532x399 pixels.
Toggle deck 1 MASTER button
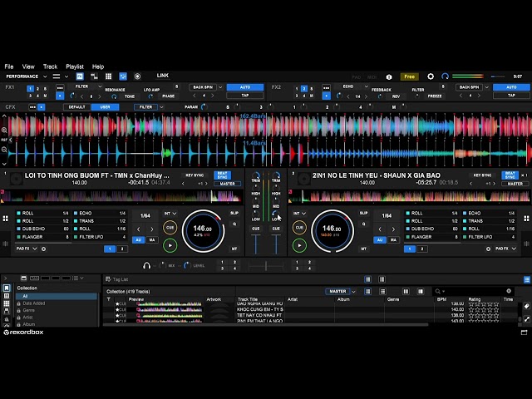click(x=227, y=184)
